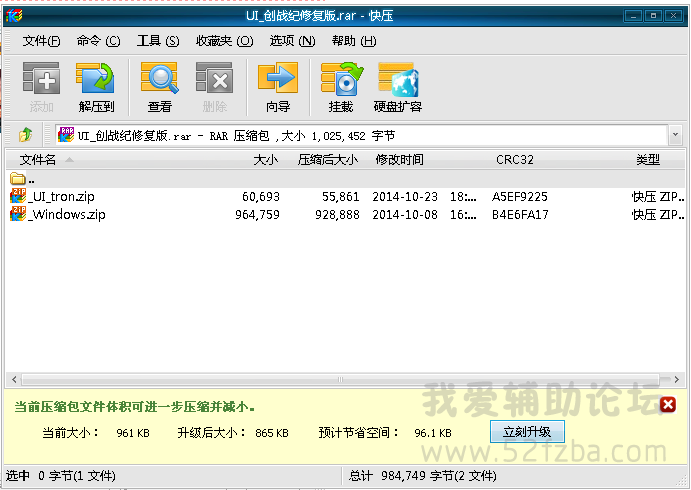Sort by 文件名 column header
The image size is (691, 490).
click(x=38, y=160)
